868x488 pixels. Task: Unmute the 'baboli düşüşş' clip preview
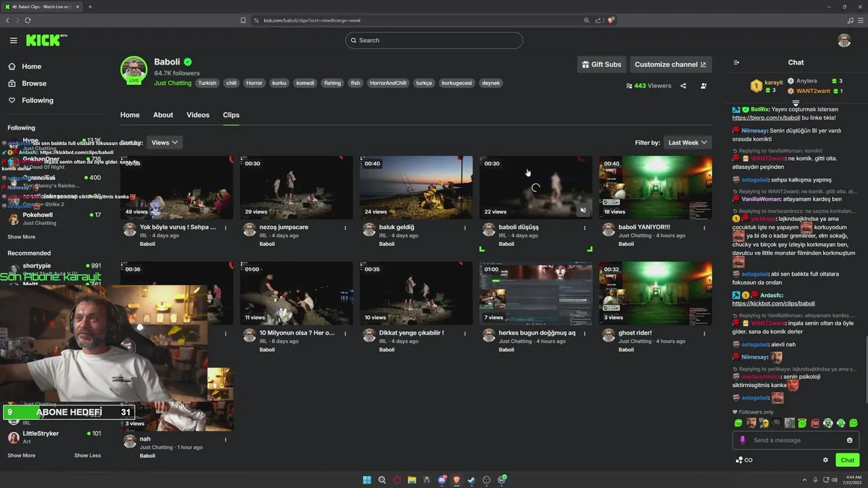coord(583,210)
